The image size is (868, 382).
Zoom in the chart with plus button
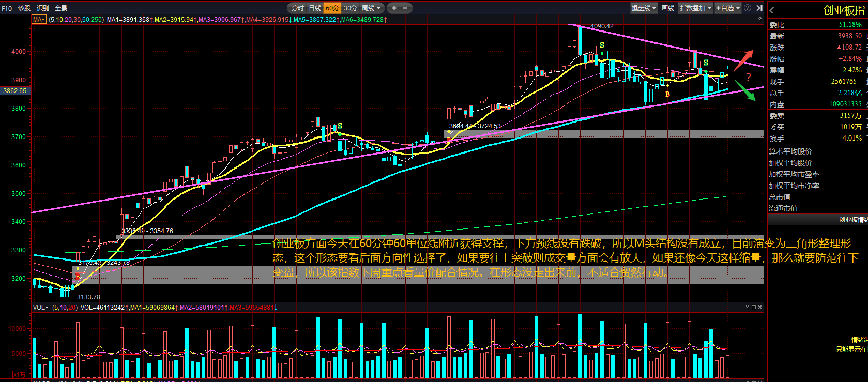(x=394, y=8)
